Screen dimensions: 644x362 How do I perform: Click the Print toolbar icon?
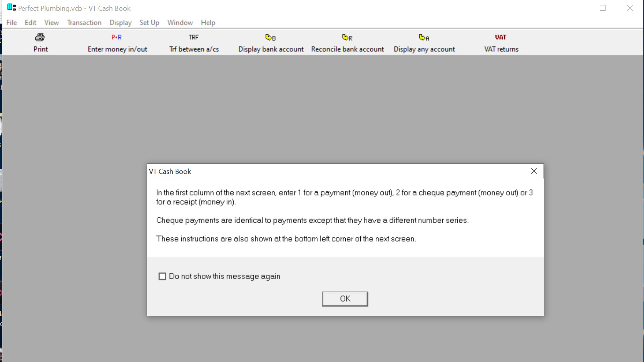[40, 37]
